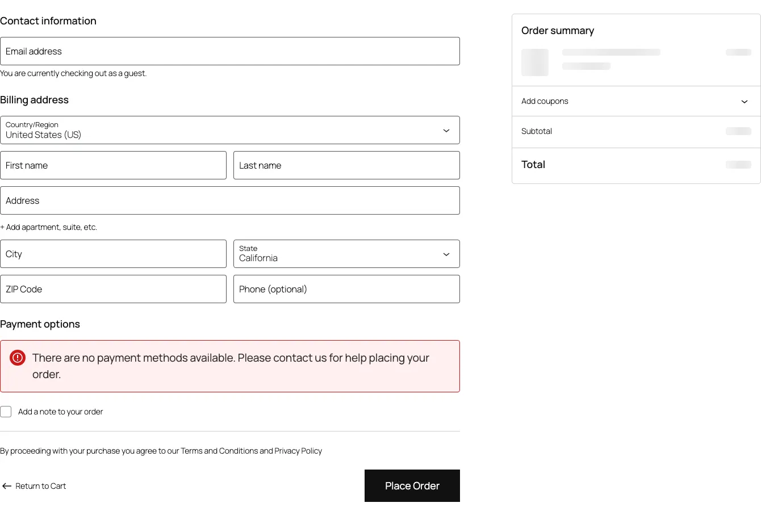This screenshot has width=761, height=532.
Task: Click the Add coupons chevron
Action: pos(745,101)
